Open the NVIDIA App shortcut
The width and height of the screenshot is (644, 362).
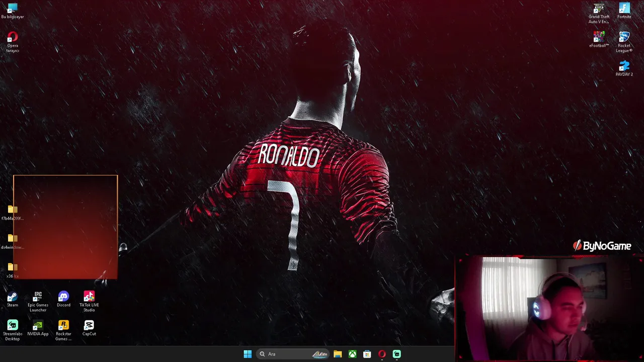(38, 328)
